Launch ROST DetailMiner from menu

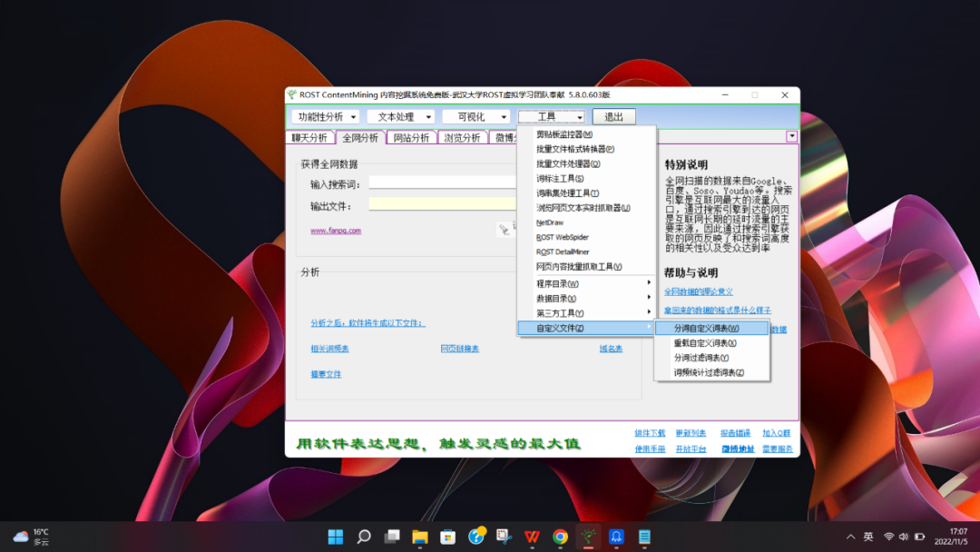586,251
